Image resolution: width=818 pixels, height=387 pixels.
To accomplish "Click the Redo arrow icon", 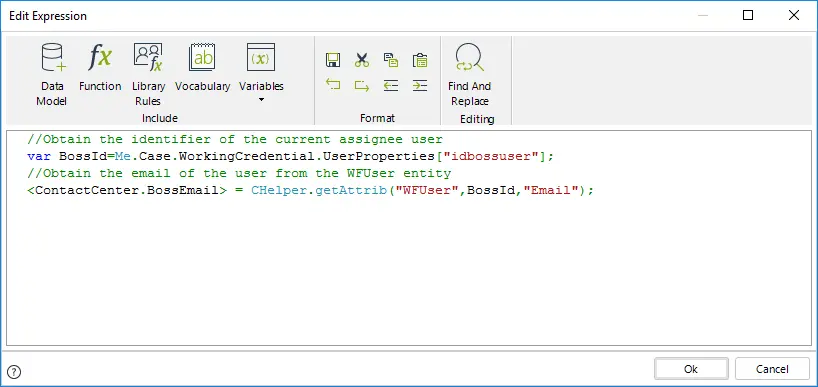I will 362,85.
